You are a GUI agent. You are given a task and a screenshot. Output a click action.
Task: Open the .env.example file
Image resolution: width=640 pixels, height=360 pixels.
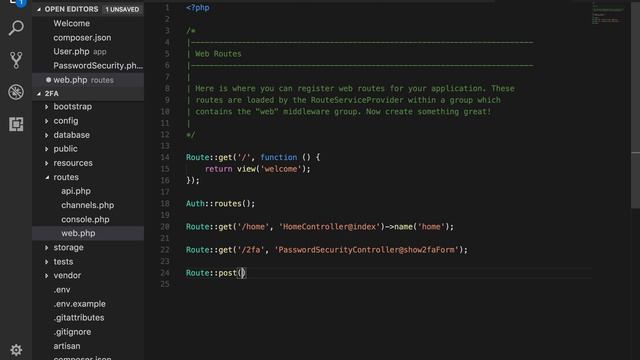pos(79,304)
